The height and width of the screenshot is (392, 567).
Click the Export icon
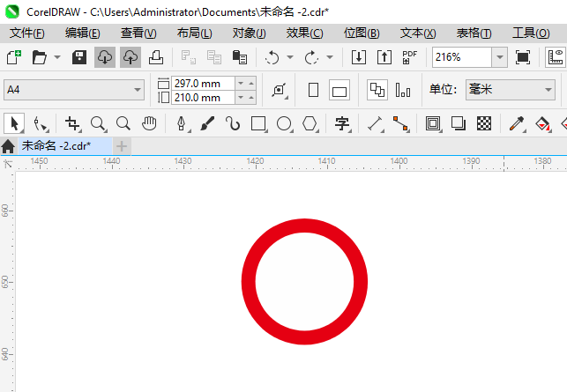click(x=384, y=57)
